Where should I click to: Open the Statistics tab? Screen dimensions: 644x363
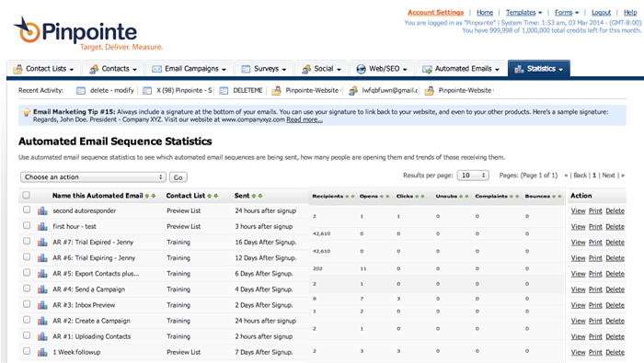pos(539,69)
